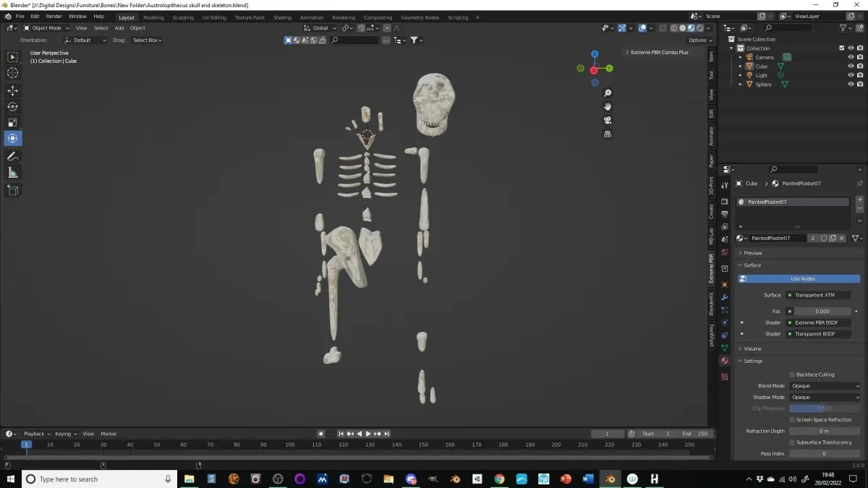The height and width of the screenshot is (488, 868).
Task: Select the Rotate tool
Action: coord(12,106)
